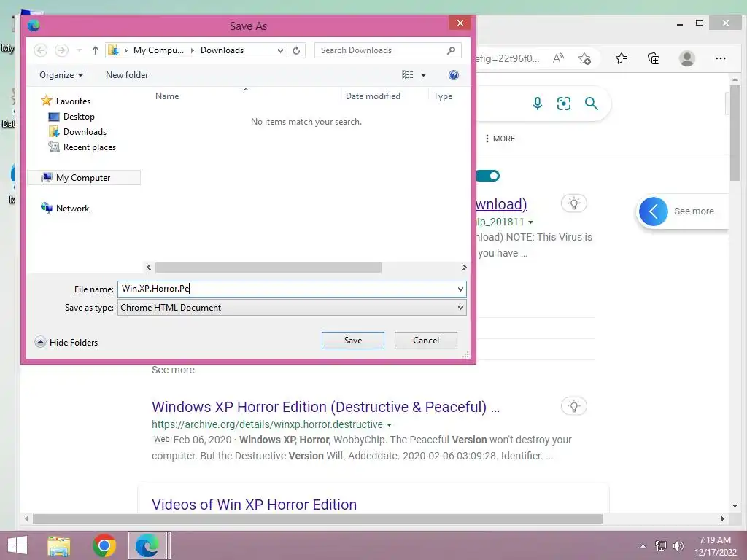The height and width of the screenshot is (560, 747).
Task: Sort files by Name column
Action: tap(167, 96)
